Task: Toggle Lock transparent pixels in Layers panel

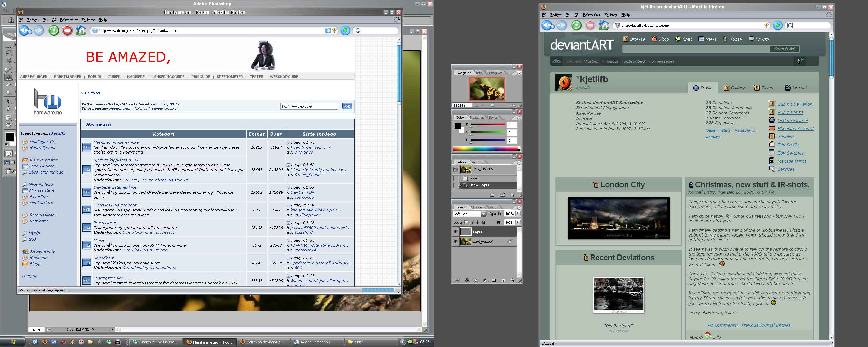Action: [x=466, y=223]
